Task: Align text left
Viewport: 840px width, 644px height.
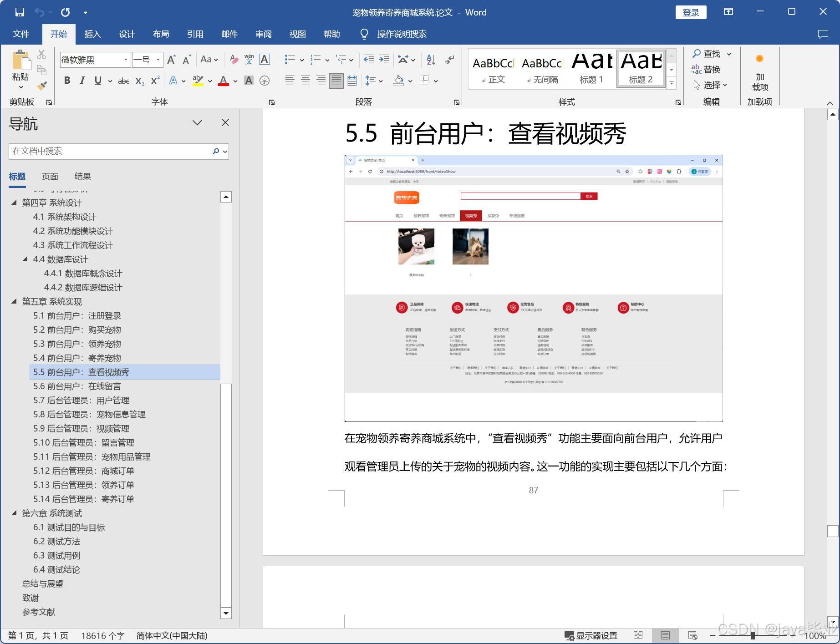Action: [x=290, y=81]
